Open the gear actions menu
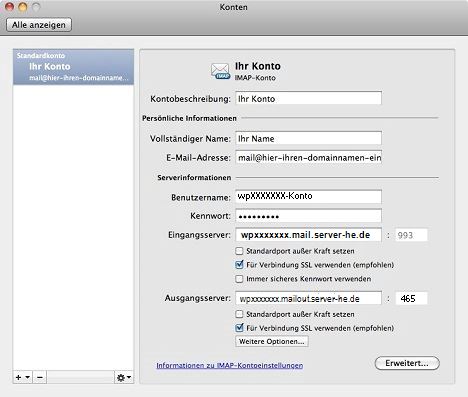Image resolution: width=468 pixels, height=397 pixels. coord(124,377)
